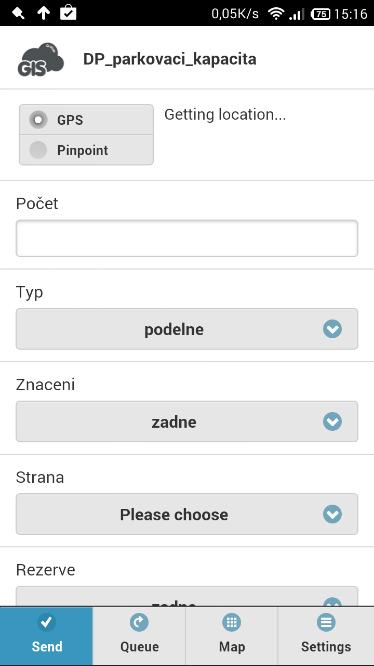374x666 pixels.
Task: Tap the Send checkmark icon
Action: pyautogui.click(x=47, y=623)
